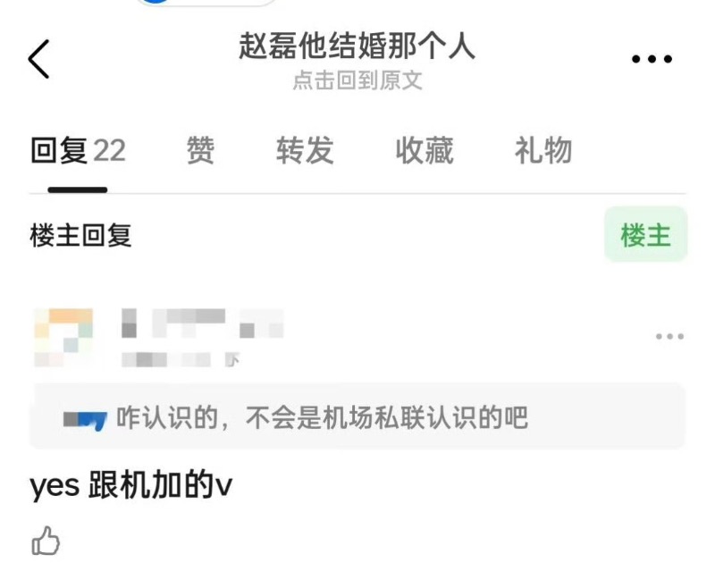Viewport: 715px width, 588px height.
Task: Open the top-right three-dot menu
Action: click(652, 59)
